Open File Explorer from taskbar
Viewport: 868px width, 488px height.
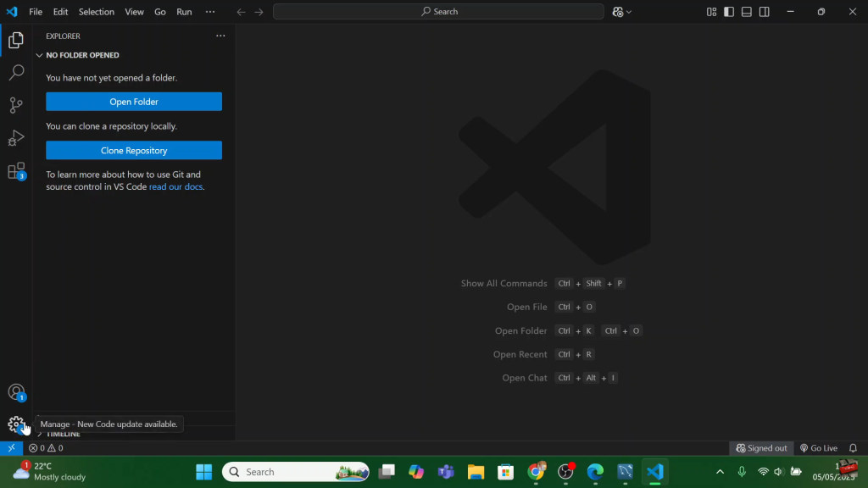[476, 472]
